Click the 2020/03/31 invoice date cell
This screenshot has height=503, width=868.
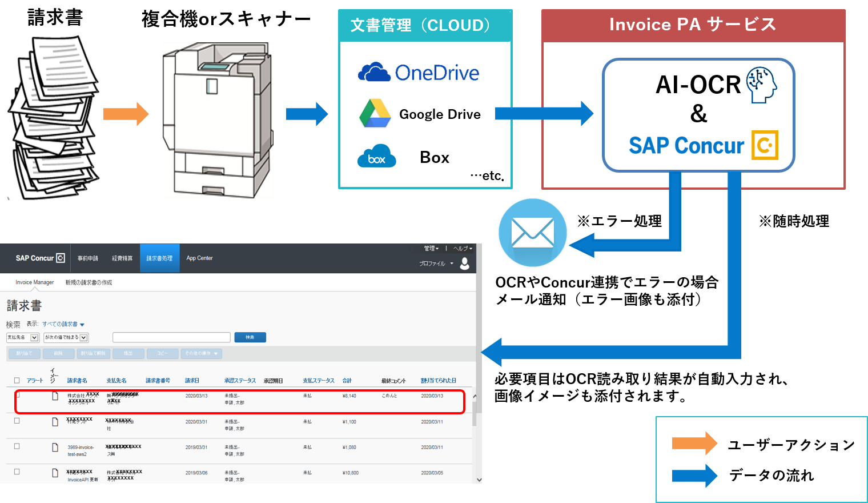pos(196,422)
